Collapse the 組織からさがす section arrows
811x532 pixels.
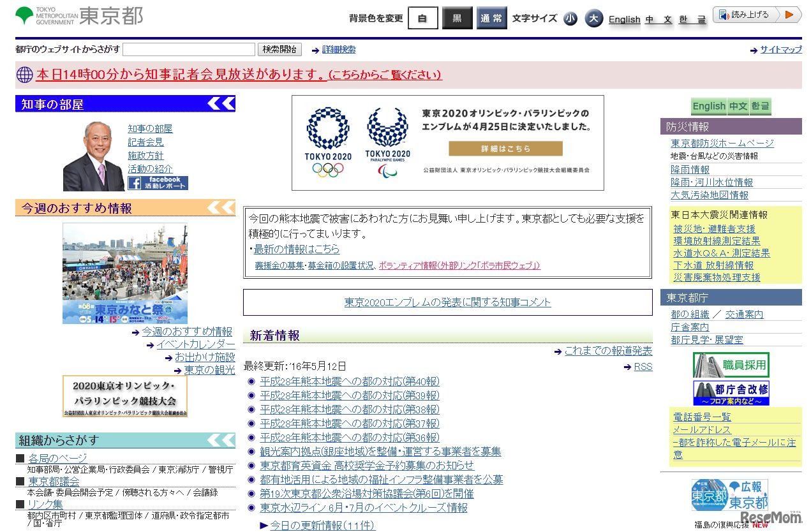(x=221, y=440)
